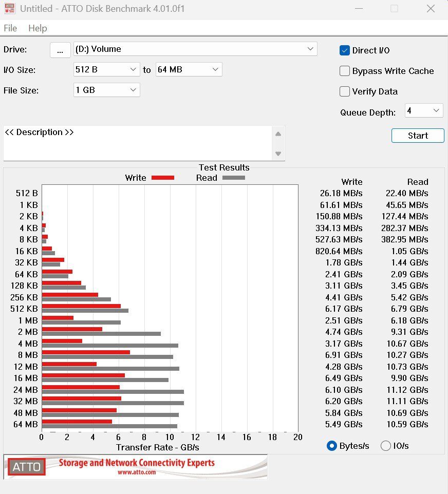Open the 512 B minimum I/O size dropdown
This screenshot has width=448, height=494.
pos(107,69)
